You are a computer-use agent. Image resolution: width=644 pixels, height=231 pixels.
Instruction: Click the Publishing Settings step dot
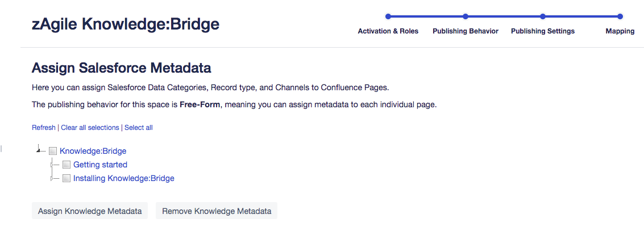pyautogui.click(x=543, y=16)
